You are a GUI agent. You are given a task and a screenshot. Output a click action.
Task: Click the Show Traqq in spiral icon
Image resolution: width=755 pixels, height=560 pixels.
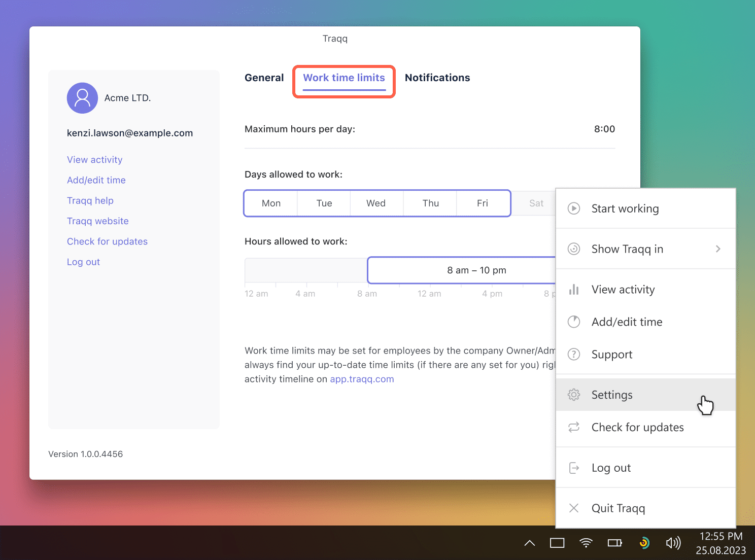[574, 249]
